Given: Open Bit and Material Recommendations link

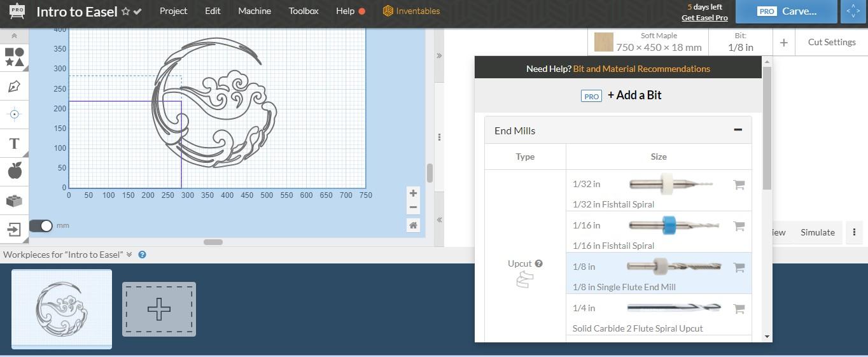Looking at the screenshot, I should point(641,69).
